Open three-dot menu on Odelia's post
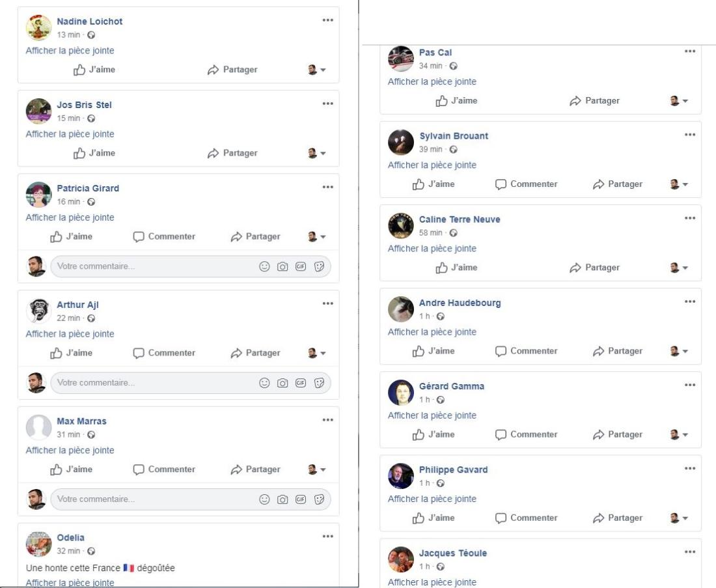Viewport: 716px width, 588px height. pos(327,537)
